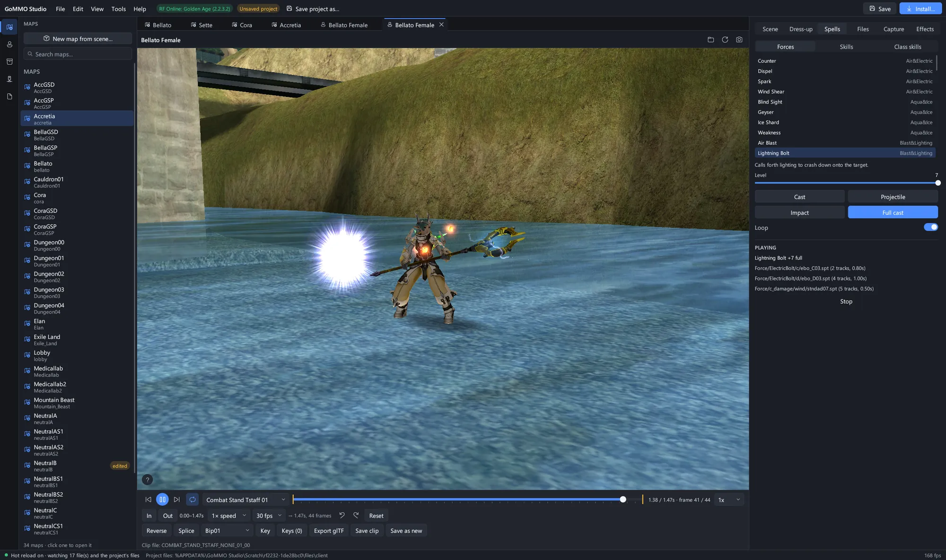Click the undo arrow in clip tools
The height and width of the screenshot is (560, 946).
pyautogui.click(x=342, y=515)
